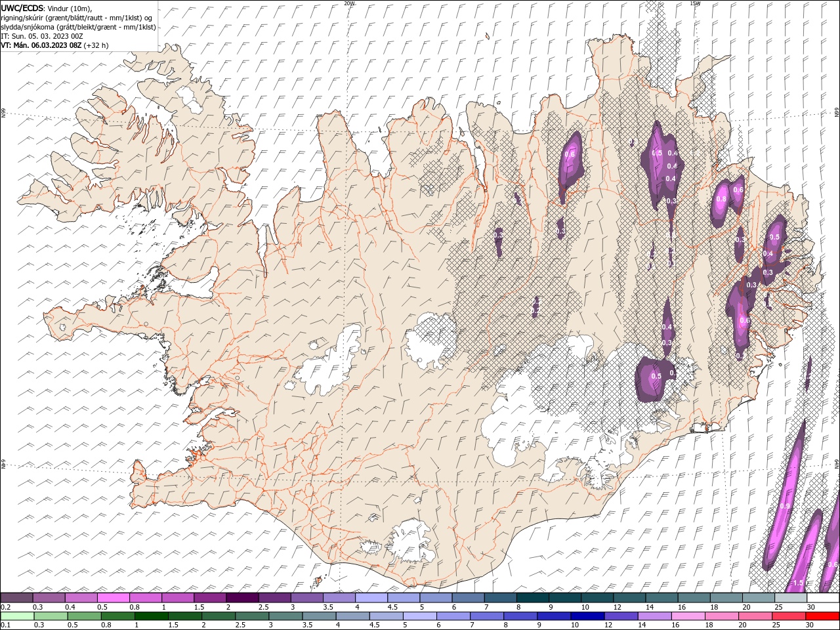Pick the darkest green 1–1.5 swatch, lower legend
Viewport: 840px width, 630px height.
tap(151, 616)
